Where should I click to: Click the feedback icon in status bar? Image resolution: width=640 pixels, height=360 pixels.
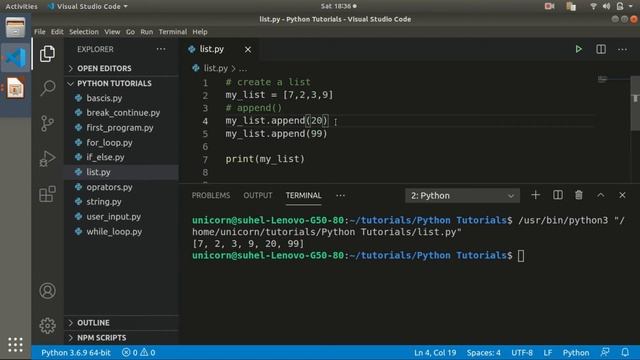(605, 352)
